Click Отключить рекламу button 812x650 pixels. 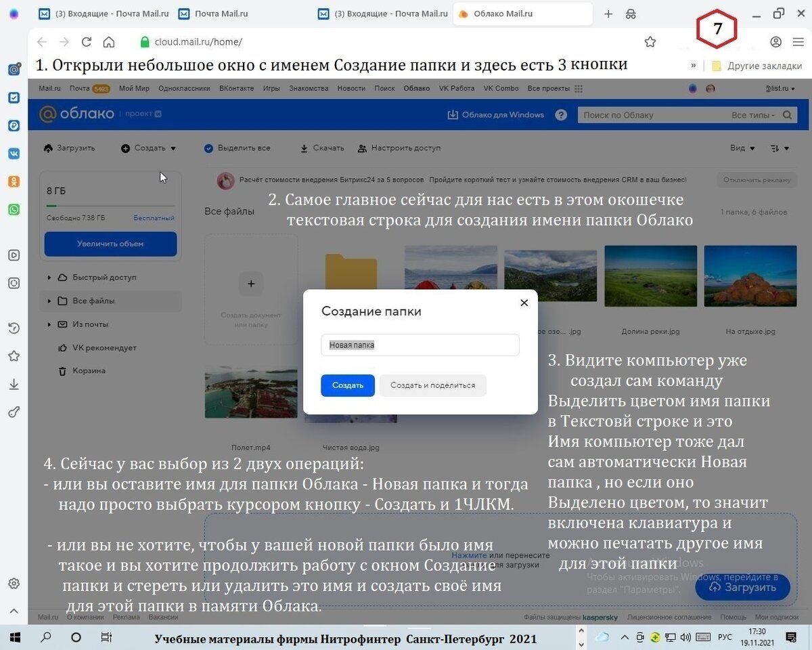[x=757, y=180]
